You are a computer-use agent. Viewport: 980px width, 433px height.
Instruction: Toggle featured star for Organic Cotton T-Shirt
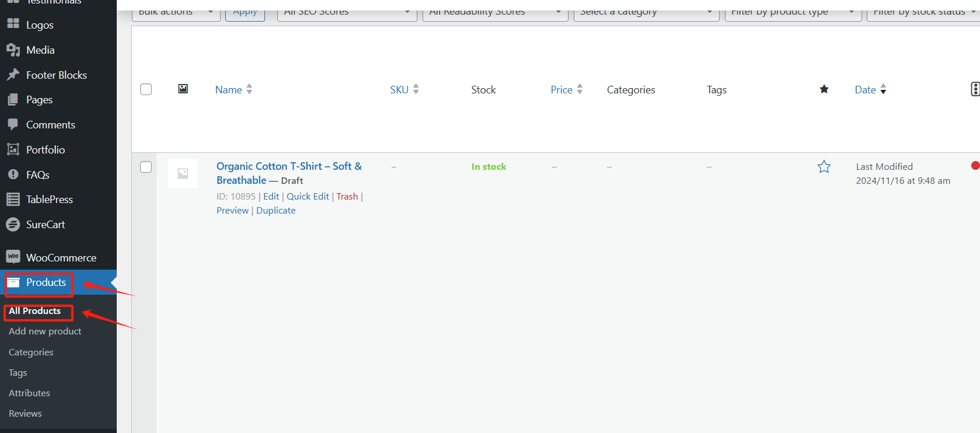(x=824, y=167)
